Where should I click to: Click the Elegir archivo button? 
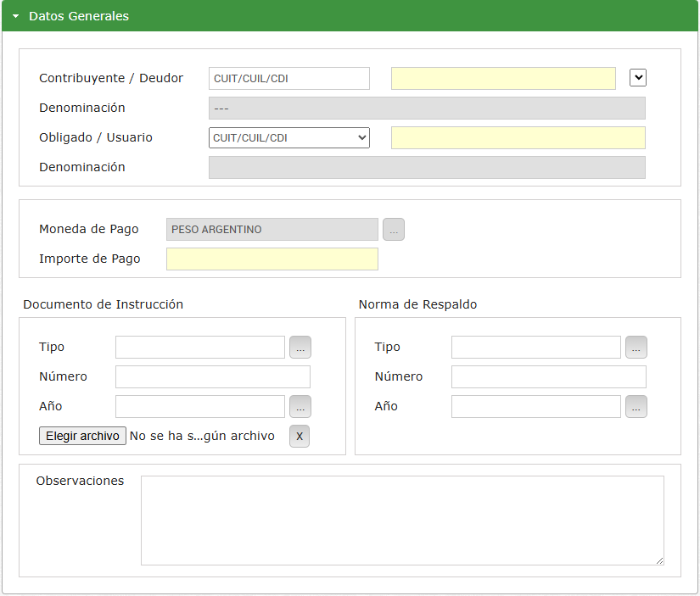82,436
